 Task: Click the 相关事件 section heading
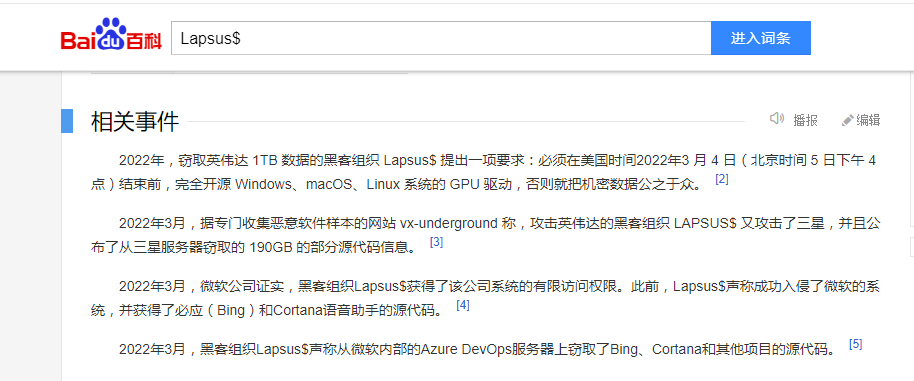135,121
